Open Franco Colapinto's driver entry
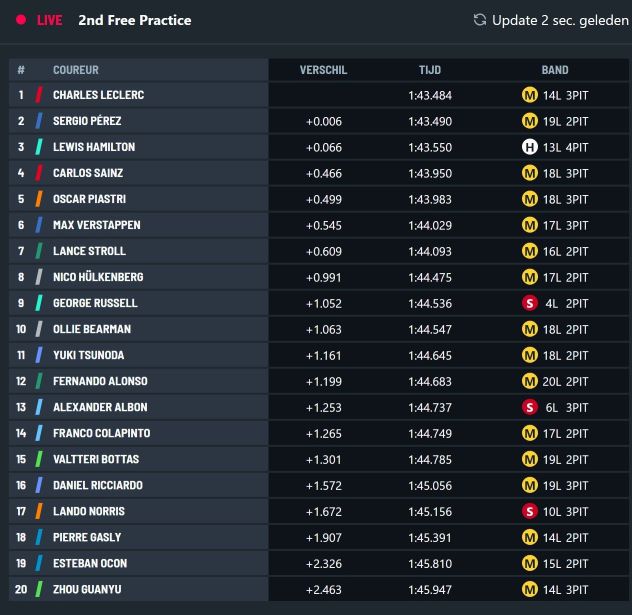The height and width of the screenshot is (615, 632). tap(102, 433)
